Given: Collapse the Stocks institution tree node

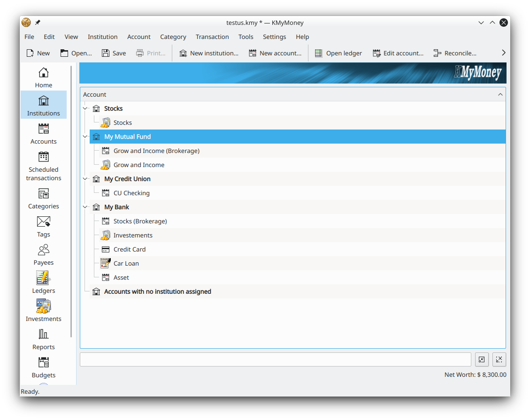Looking at the screenshot, I should 85,108.
